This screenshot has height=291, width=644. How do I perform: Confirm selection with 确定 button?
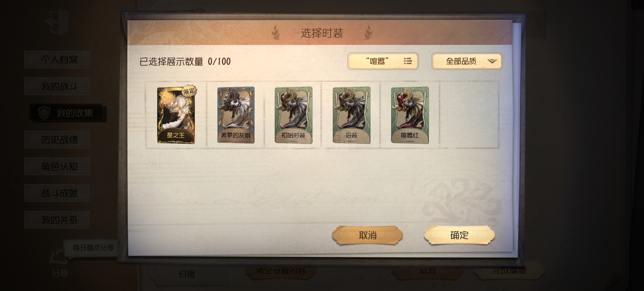click(x=459, y=235)
